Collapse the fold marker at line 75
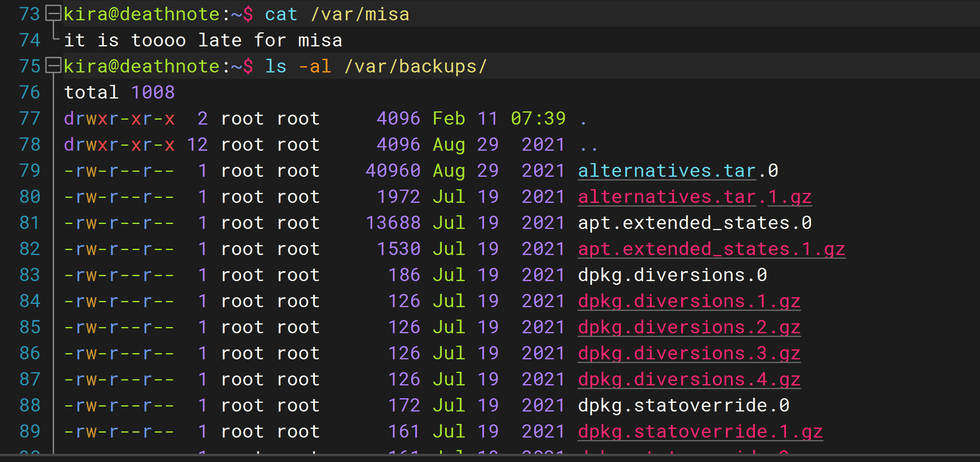980x462 pixels. 53,66
